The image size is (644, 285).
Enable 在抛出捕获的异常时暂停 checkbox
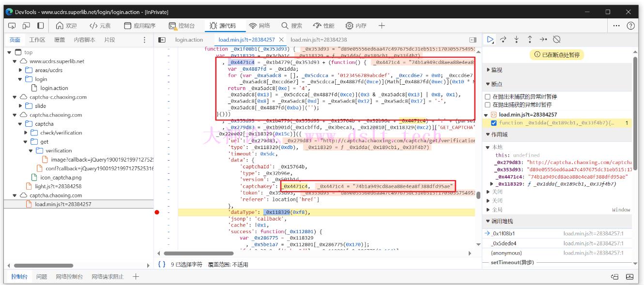tap(488, 105)
